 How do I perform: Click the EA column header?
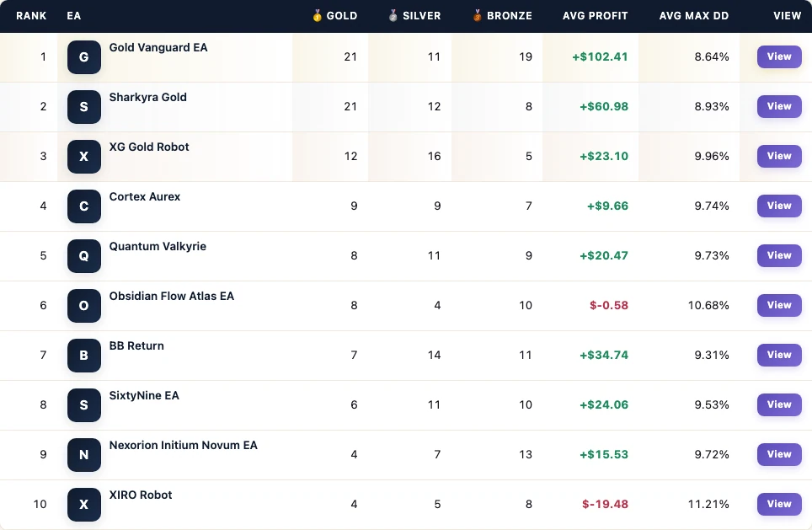click(x=73, y=16)
